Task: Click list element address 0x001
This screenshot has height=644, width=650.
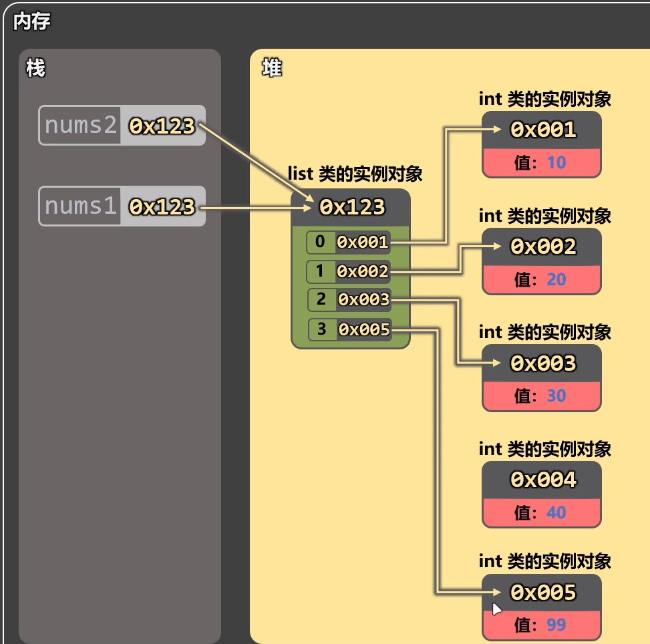Action: pyautogui.click(x=362, y=242)
